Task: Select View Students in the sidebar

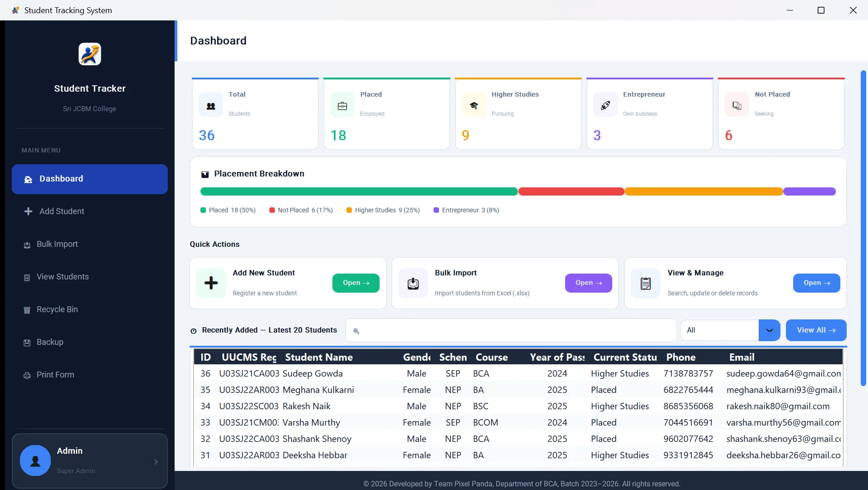Action: coord(90,277)
